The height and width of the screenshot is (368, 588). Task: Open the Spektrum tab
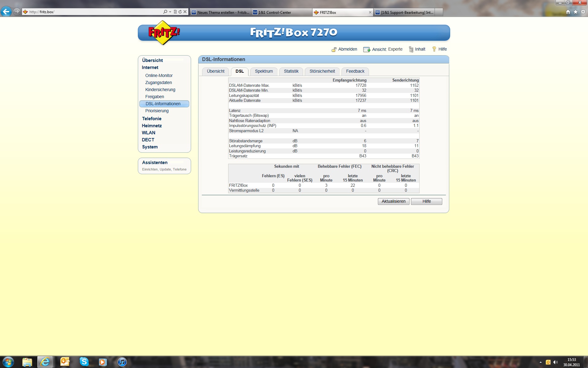point(264,71)
